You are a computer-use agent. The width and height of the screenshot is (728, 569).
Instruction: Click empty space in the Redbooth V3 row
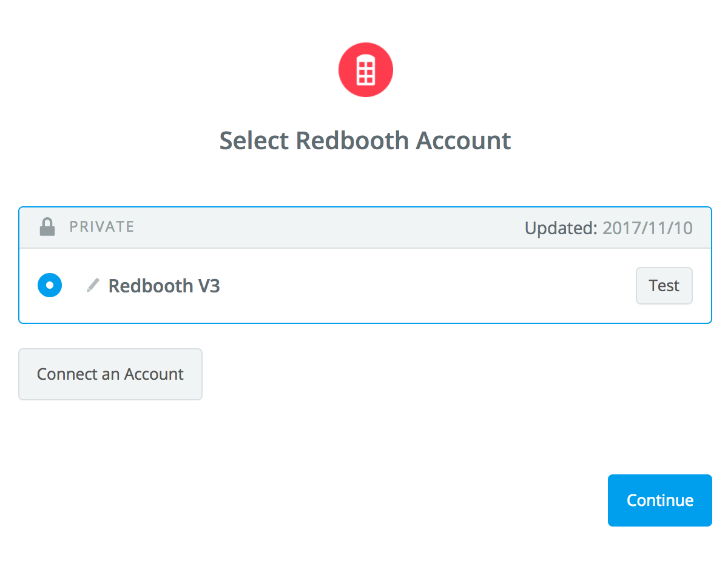coord(425,286)
